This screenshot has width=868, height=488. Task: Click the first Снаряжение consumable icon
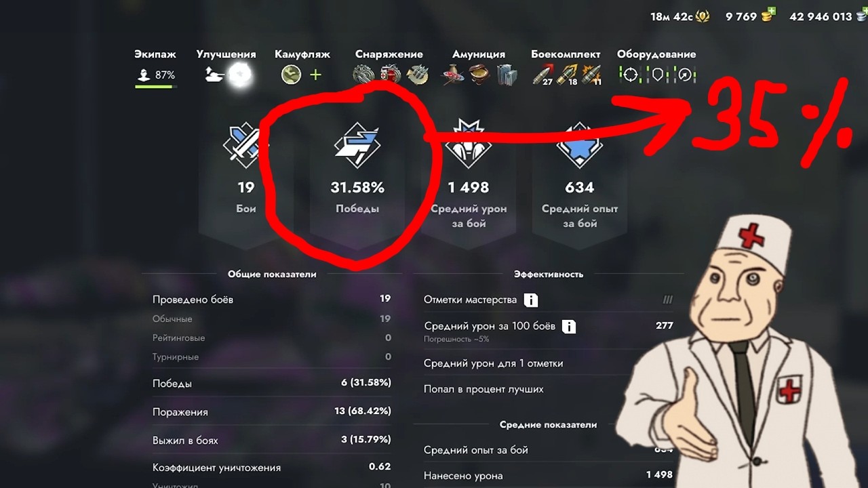tap(363, 75)
